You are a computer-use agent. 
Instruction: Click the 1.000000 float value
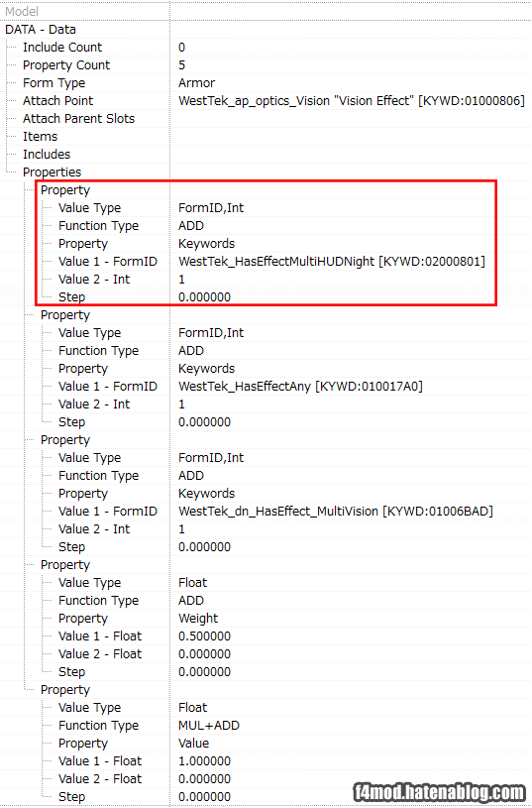click(204, 761)
